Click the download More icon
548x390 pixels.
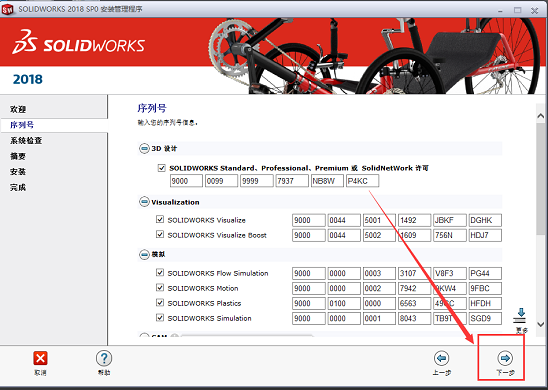click(520, 316)
